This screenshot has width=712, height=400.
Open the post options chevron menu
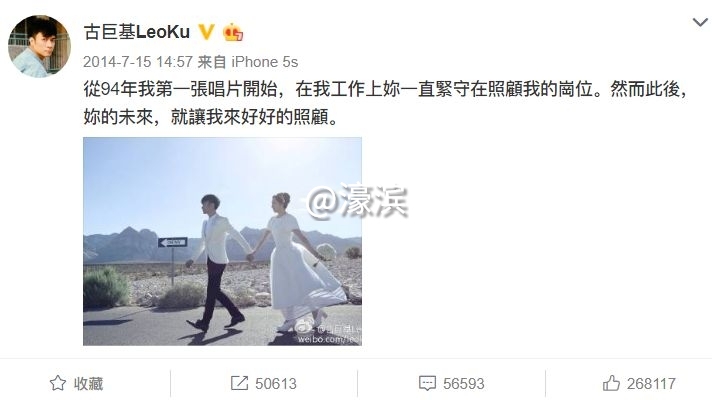(x=700, y=22)
